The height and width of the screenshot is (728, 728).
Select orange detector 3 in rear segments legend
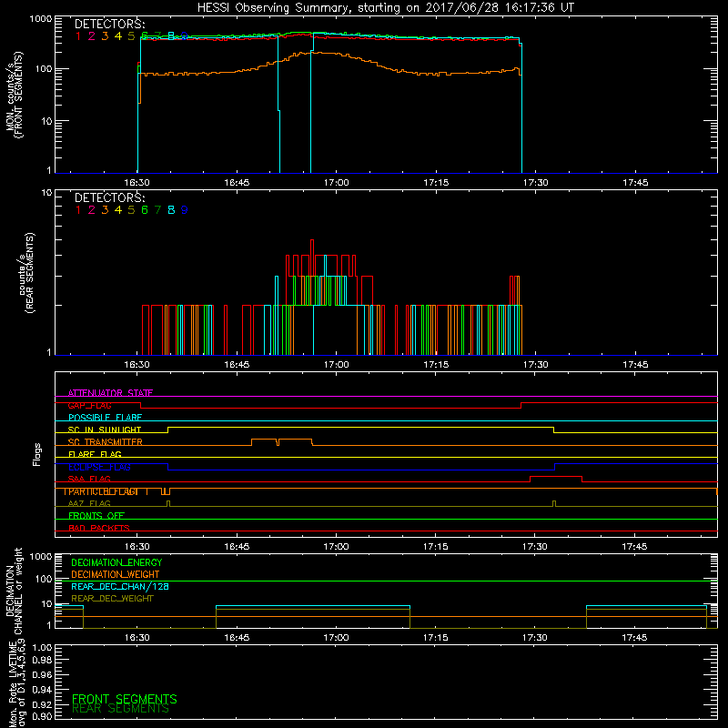pos(105,210)
